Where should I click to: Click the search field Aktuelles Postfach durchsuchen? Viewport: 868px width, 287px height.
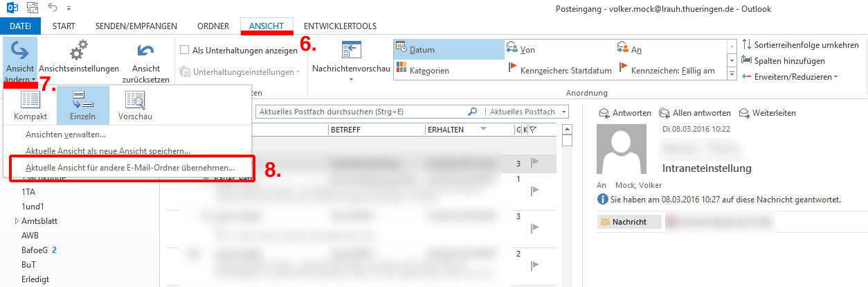coord(361,112)
